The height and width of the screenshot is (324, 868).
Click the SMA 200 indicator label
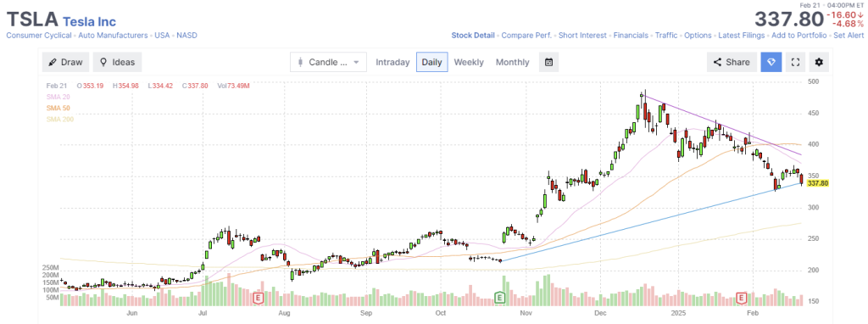[60, 119]
